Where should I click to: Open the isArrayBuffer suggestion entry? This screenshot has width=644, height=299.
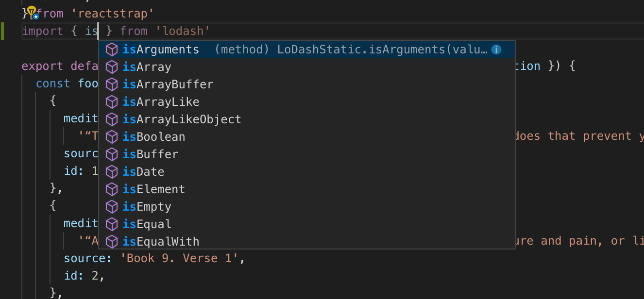pos(168,84)
